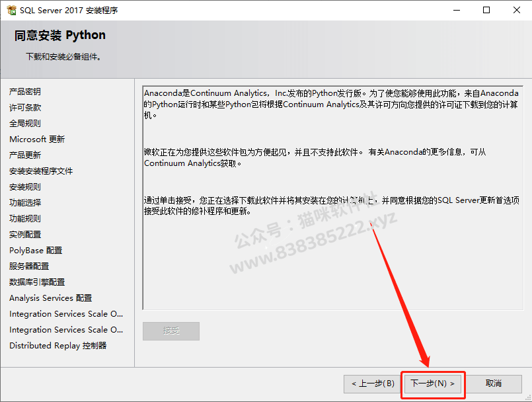Click the SQL Server installer title bar icon
This screenshot has width=532, height=402.
point(11,10)
